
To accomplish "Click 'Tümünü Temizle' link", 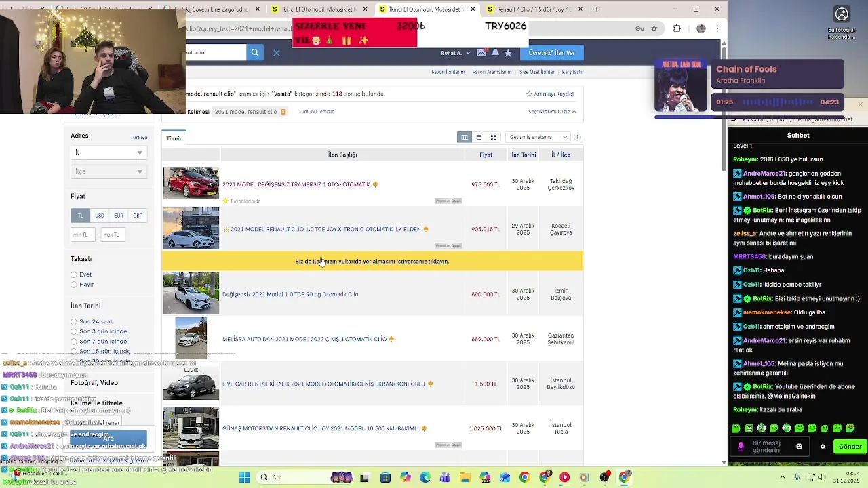I will [317, 112].
